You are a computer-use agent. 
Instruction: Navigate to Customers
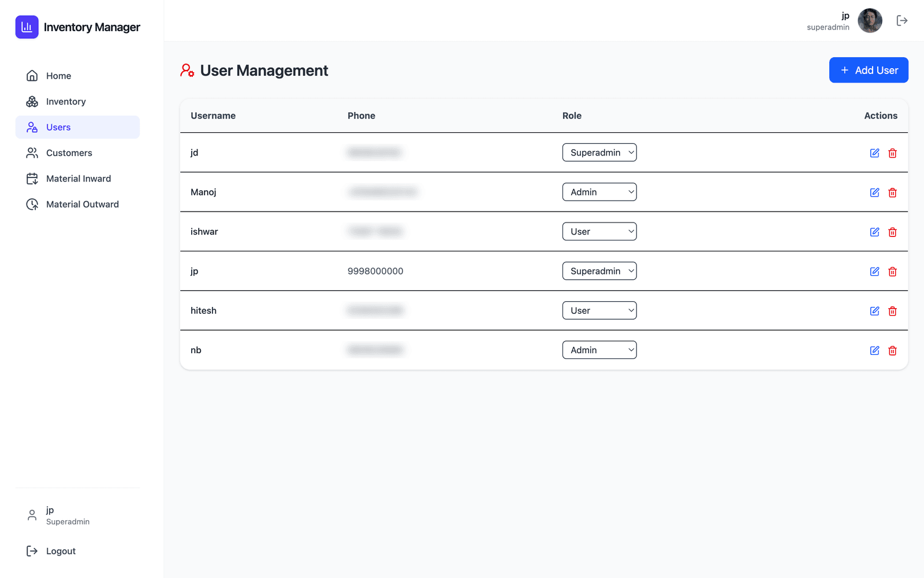77,153
